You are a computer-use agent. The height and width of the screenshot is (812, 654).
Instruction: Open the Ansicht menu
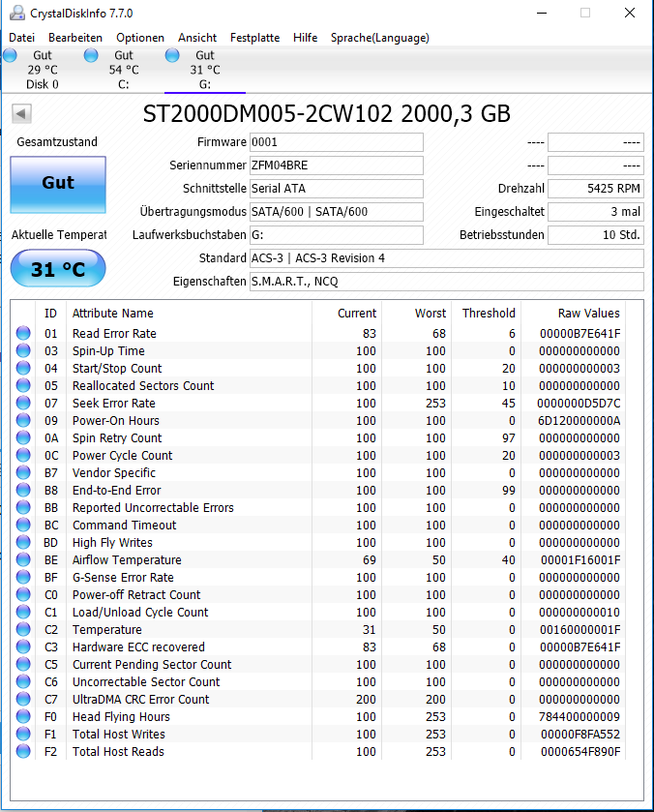197,38
